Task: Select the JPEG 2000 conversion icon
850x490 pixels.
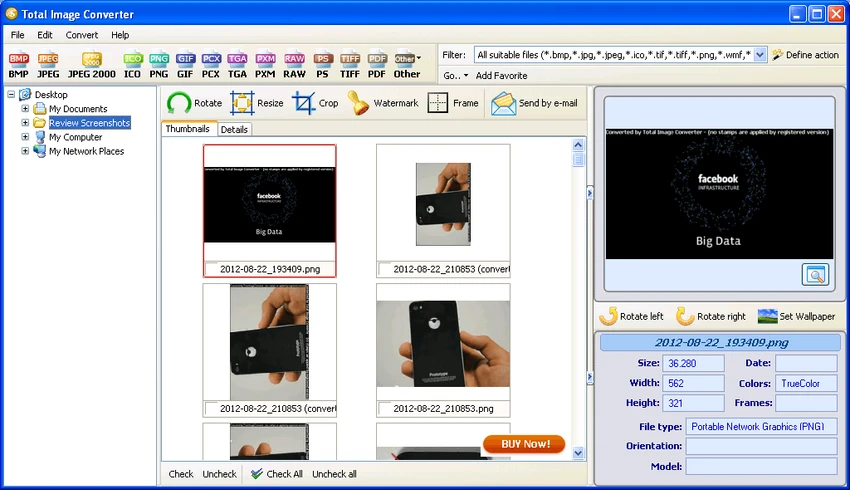Action: (x=92, y=65)
